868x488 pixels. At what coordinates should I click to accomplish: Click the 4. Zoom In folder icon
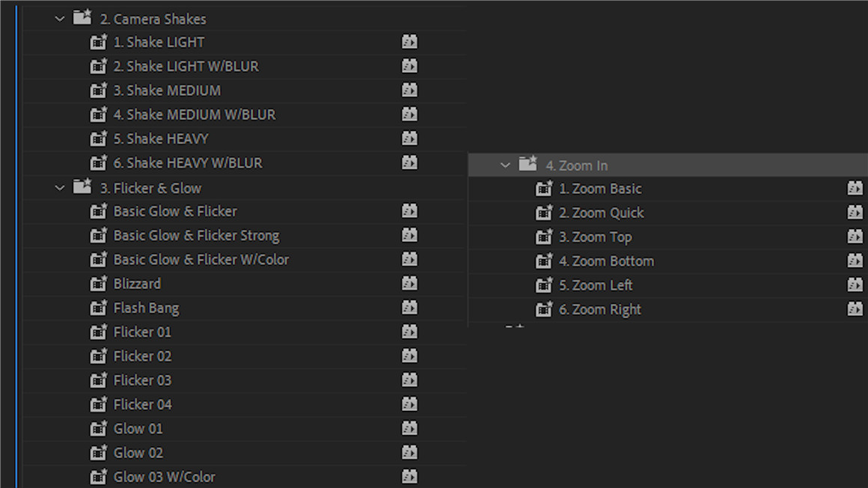point(528,163)
